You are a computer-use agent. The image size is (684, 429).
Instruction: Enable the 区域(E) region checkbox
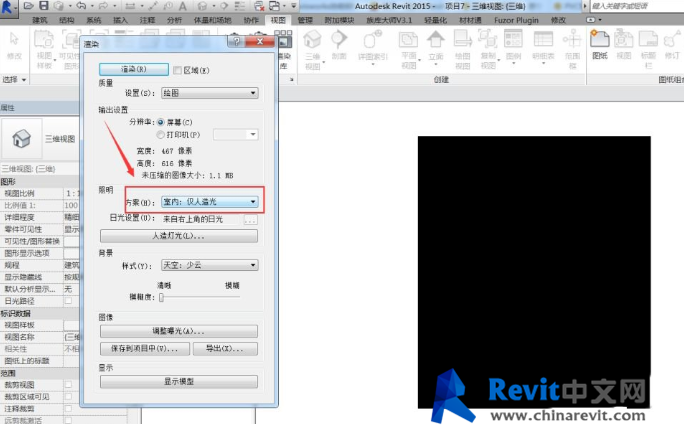coord(177,70)
